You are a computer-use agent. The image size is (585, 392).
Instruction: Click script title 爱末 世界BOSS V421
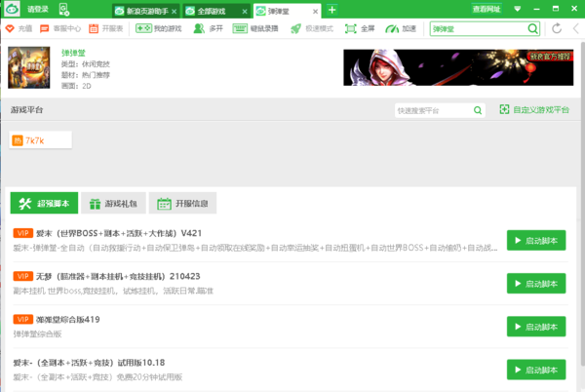pyautogui.click(x=119, y=233)
